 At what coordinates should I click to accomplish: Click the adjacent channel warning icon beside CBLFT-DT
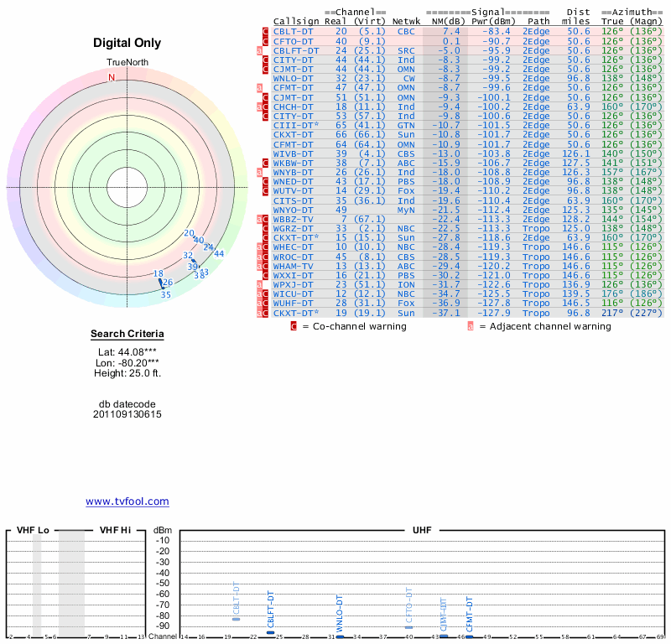tap(260, 51)
